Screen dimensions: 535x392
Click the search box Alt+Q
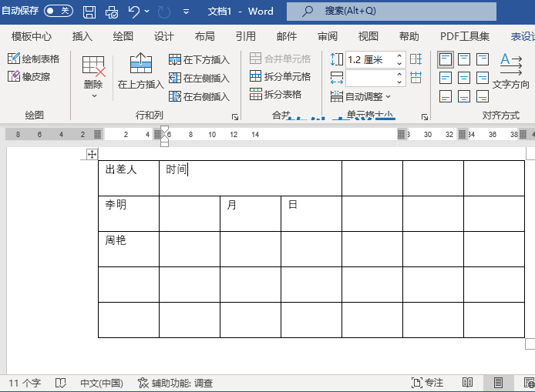point(392,12)
